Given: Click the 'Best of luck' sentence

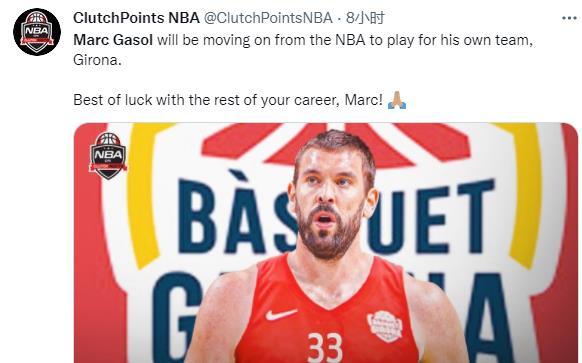Looking at the screenshot, I should [228, 100].
